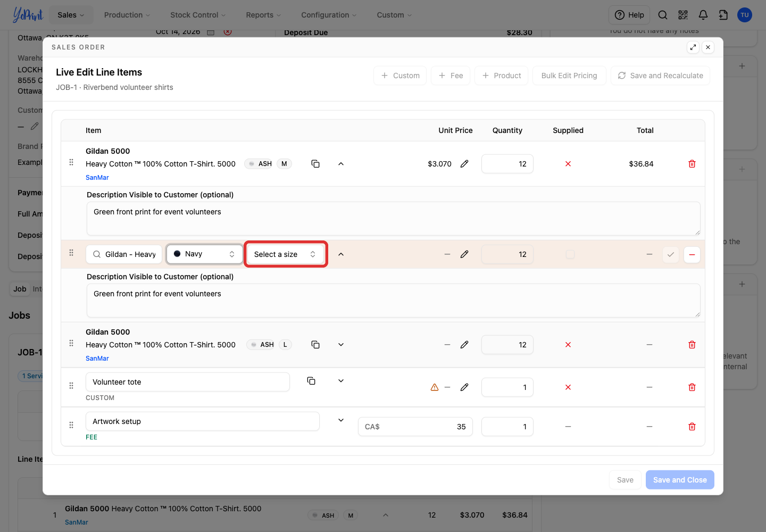This screenshot has width=766, height=532.
Task: Collapse the description of the Navy editing row
Action: [341, 254]
